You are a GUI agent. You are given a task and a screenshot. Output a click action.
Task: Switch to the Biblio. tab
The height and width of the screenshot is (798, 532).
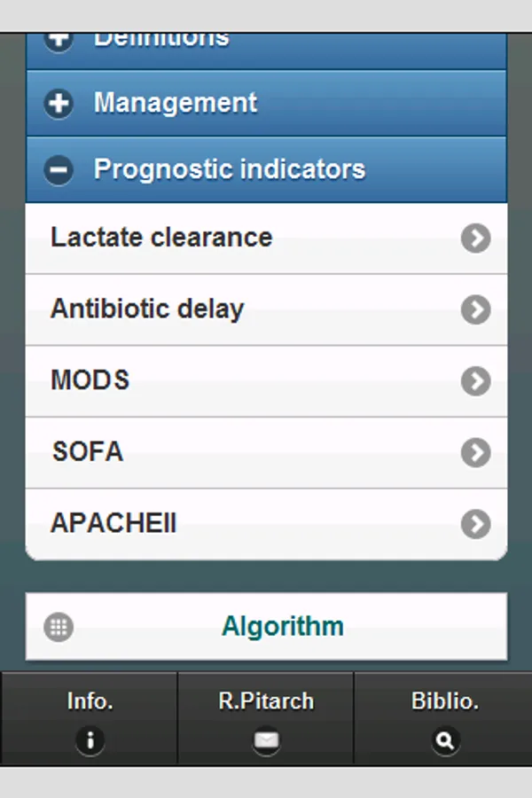click(x=444, y=717)
